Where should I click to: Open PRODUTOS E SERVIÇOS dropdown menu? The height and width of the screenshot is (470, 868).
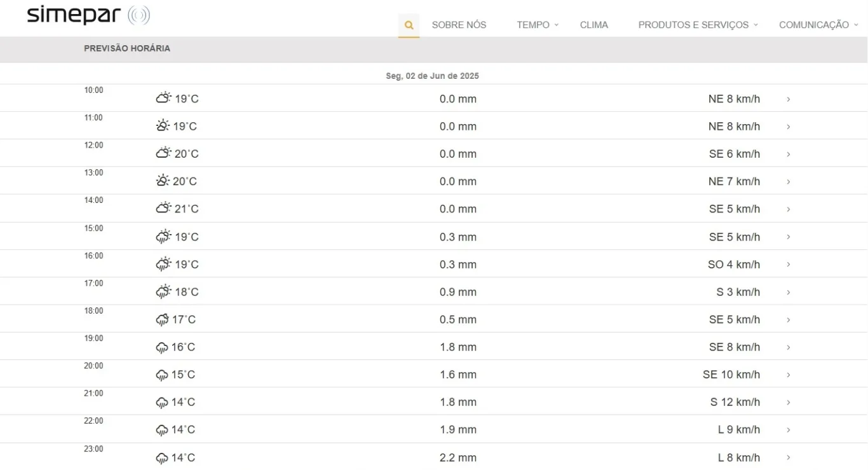698,25
